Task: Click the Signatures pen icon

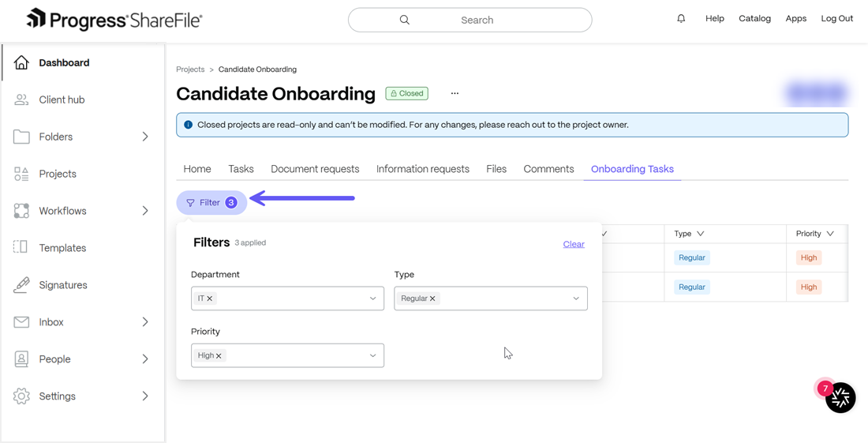Action: tap(21, 284)
